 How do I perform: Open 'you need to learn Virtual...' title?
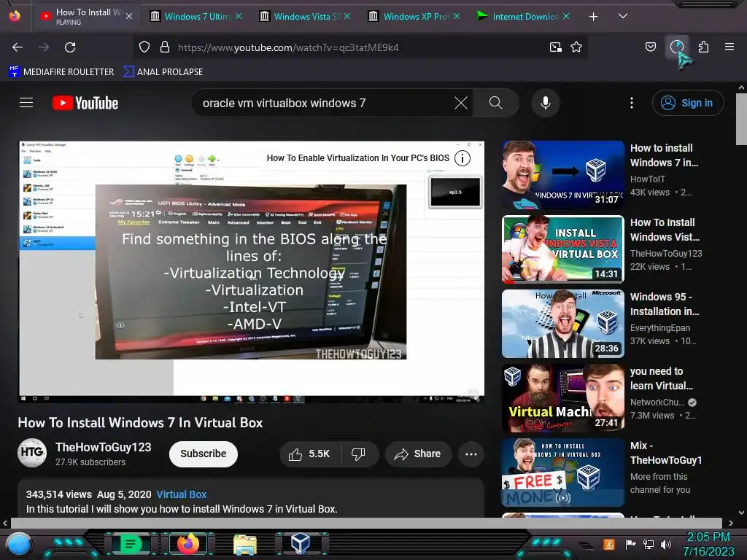[x=662, y=378]
